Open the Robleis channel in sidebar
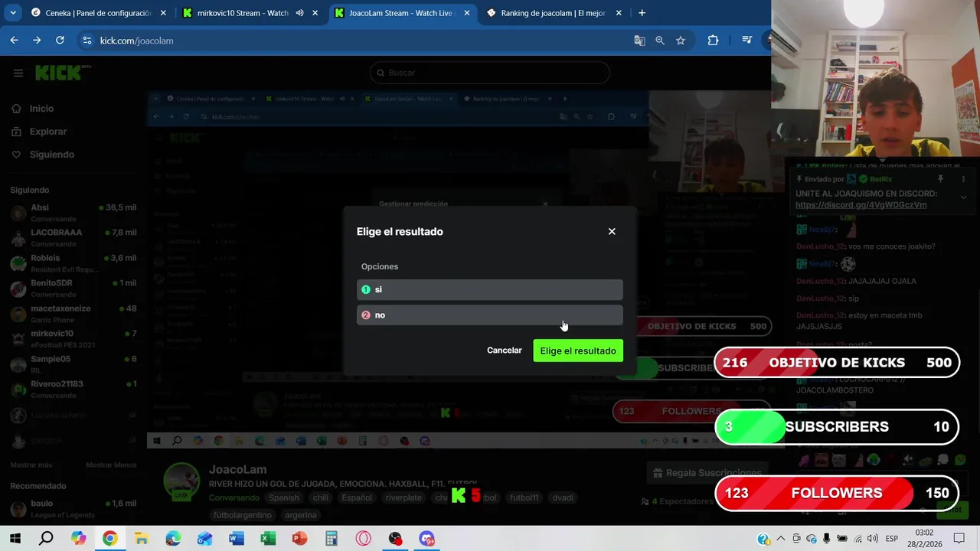980x551 pixels. pos(73,263)
